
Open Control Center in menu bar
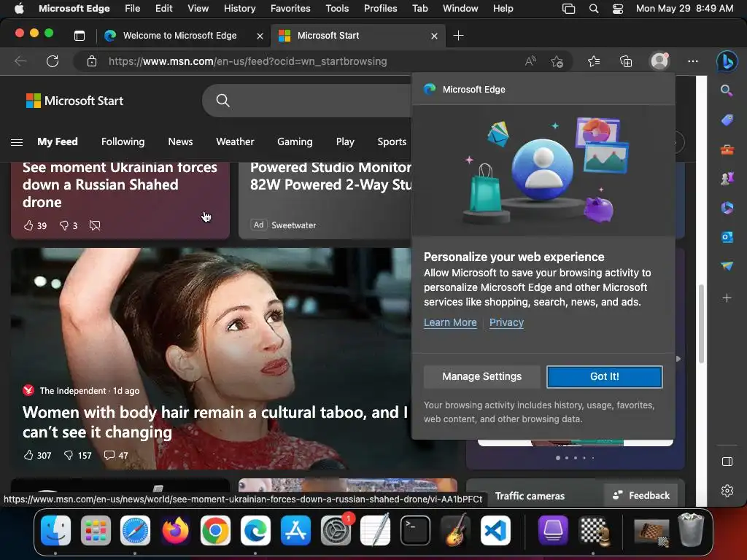[x=618, y=9]
